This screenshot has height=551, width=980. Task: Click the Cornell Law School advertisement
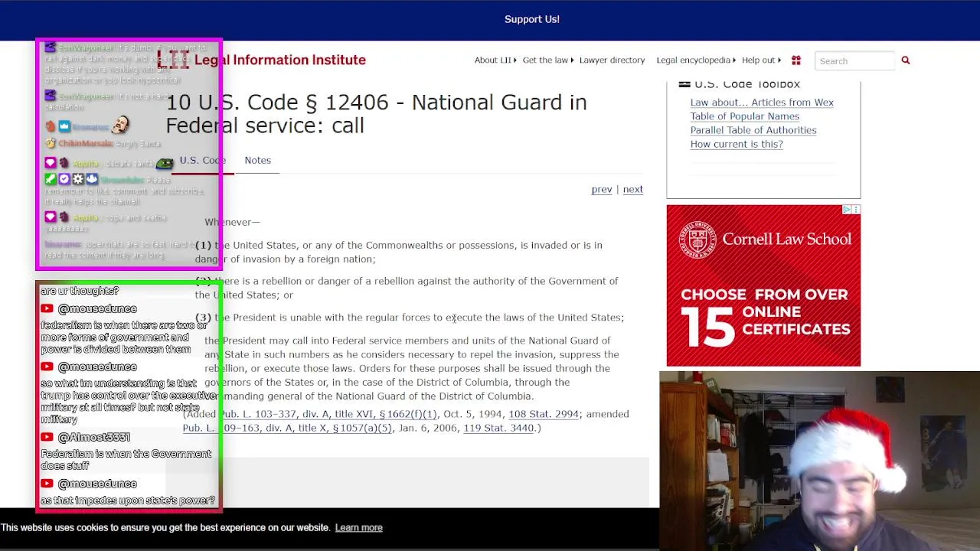[x=763, y=285]
